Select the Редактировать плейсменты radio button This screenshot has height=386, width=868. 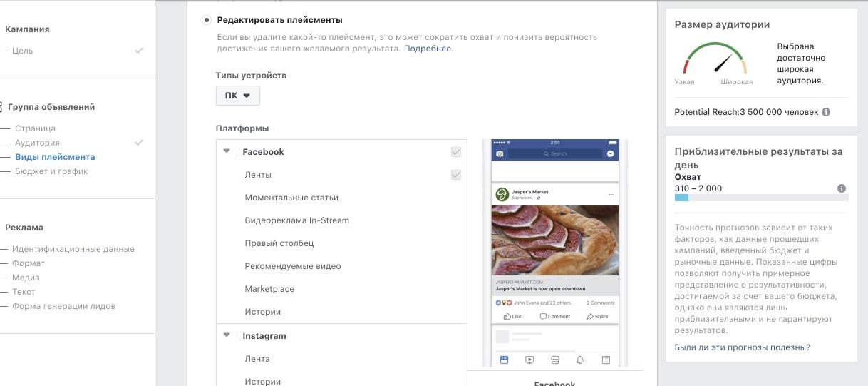(x=207, y=20)
